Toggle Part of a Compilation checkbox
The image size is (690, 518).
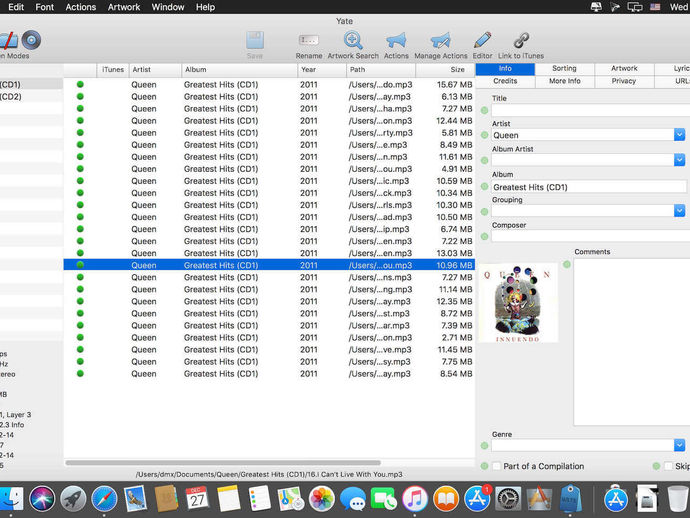(x=497, y=466)
